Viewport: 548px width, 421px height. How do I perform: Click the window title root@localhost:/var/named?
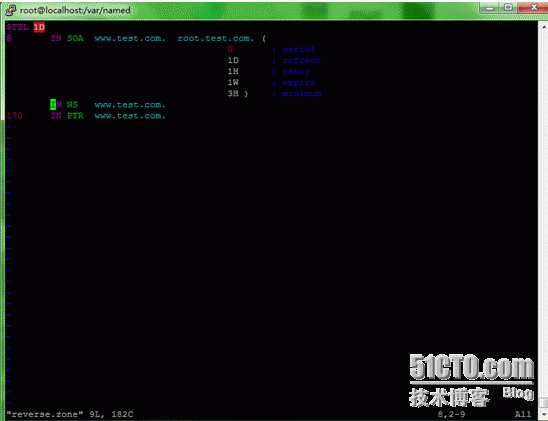75,10
